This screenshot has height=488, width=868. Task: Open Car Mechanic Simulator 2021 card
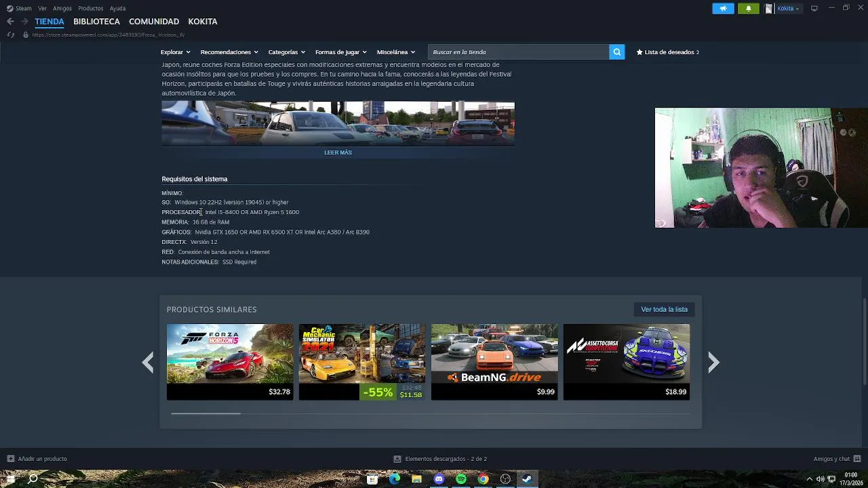362,361
